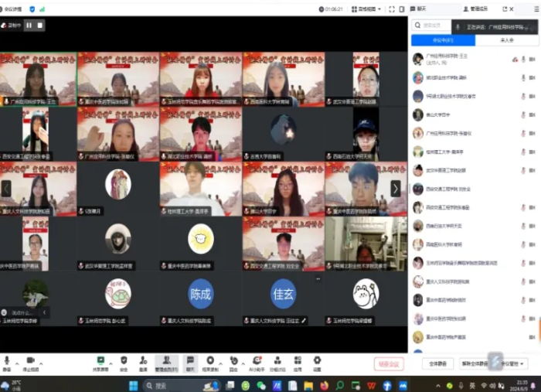Click the red End Meeting button
Image resolution: width=541 pixels, height=392 pixels.
pos(389,363)
